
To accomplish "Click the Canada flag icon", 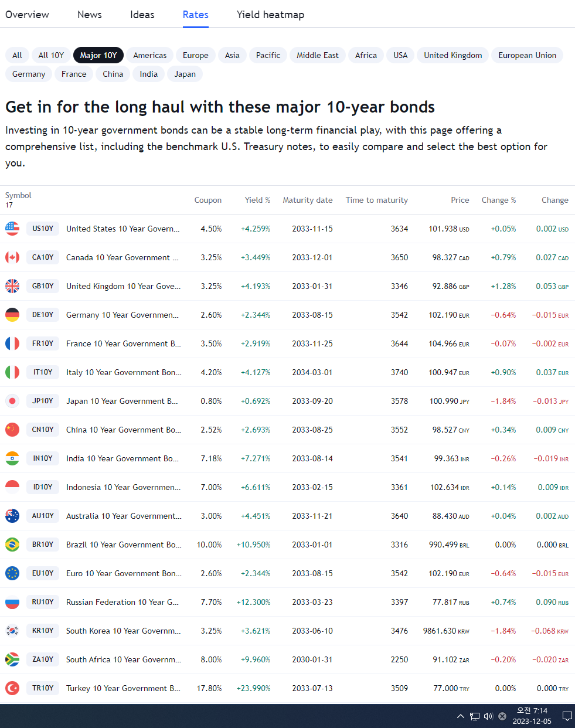I will [x=12, y=257].
